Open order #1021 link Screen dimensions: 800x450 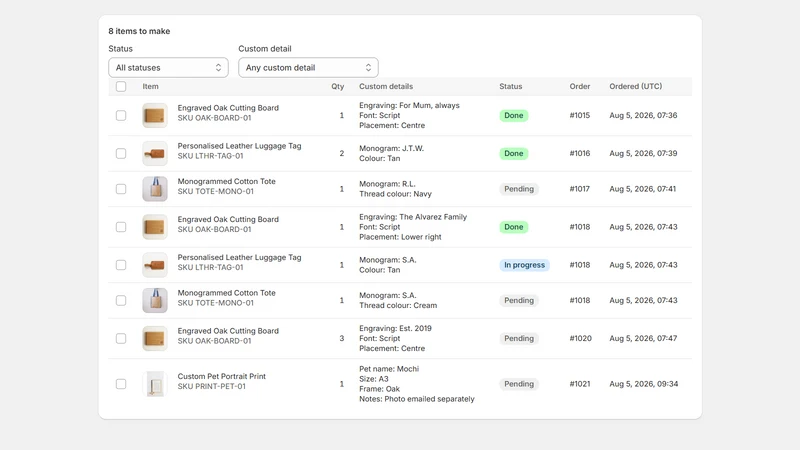(x=580, y=384)
